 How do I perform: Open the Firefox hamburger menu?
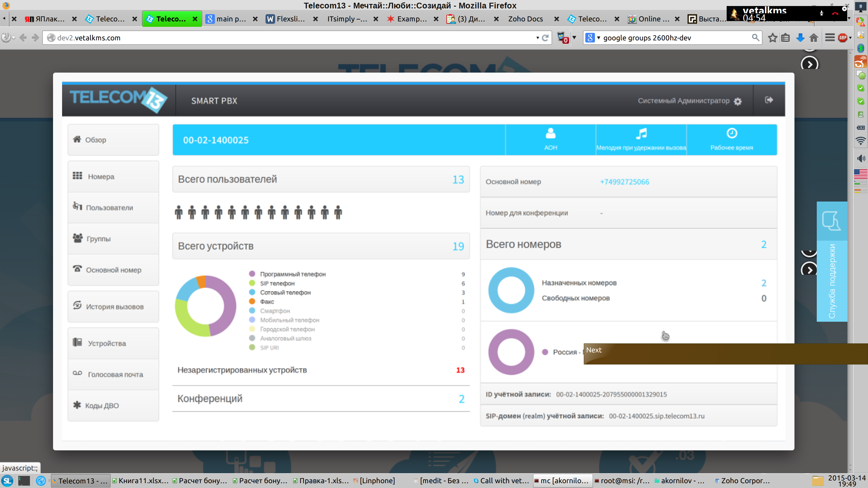click(830, 38)
